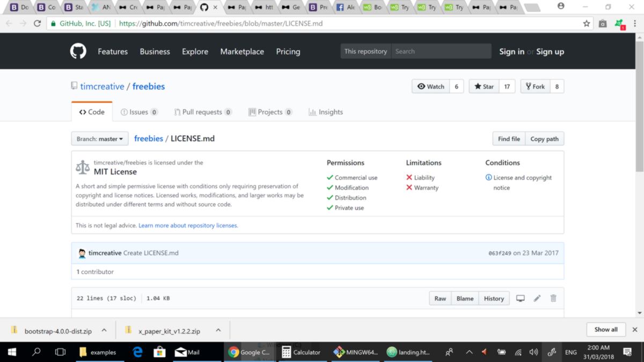The width and height of the screenshot is (644, 362).
Task: Open Learn more about repository licenses link
Action: pos(188,225)
